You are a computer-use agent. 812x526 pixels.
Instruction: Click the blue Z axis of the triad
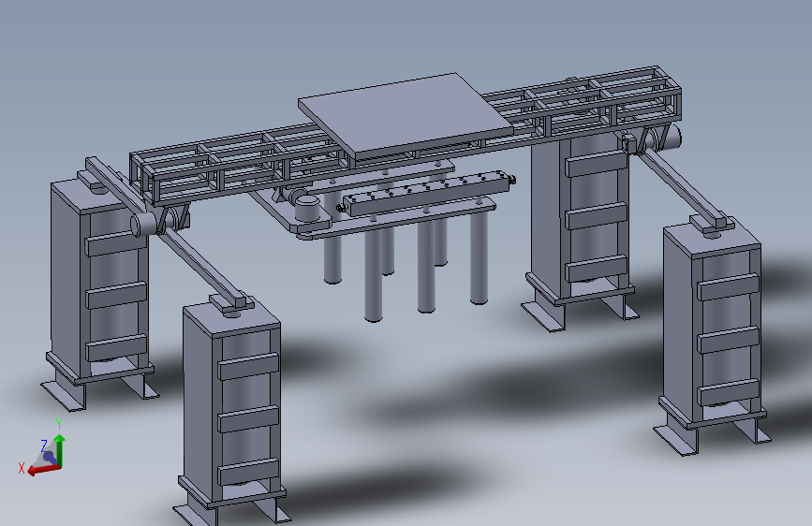50,457
